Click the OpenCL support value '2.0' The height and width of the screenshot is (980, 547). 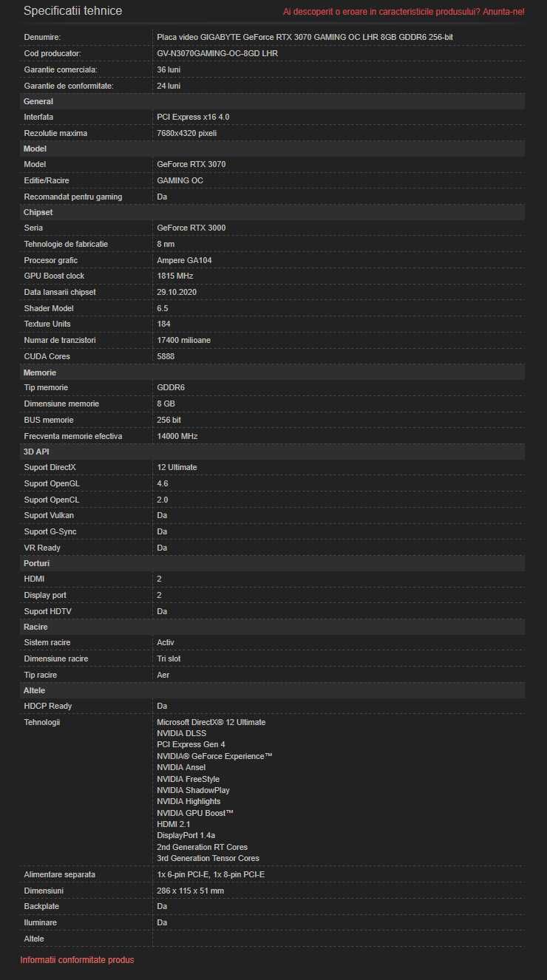pos(163,500)
